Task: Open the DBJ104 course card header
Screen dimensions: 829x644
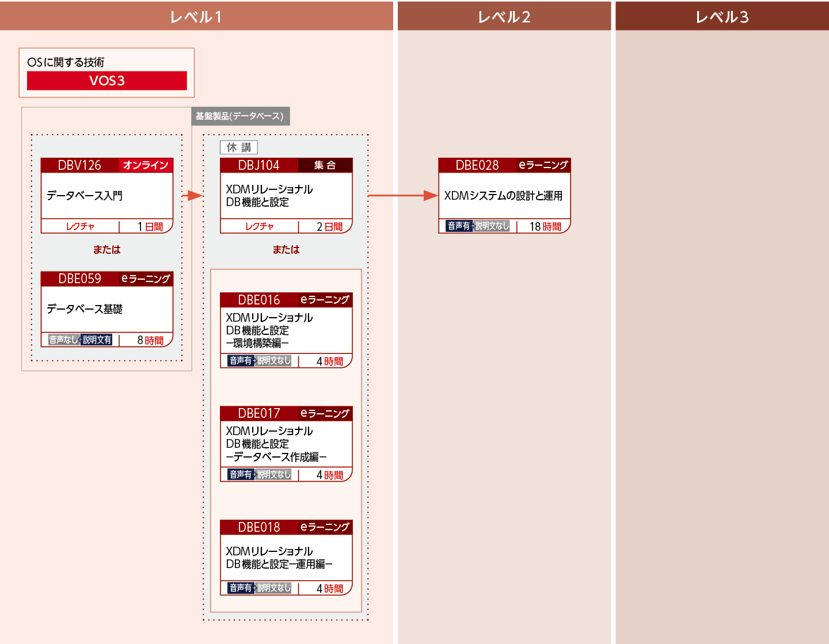Action: tap(259, 165)
